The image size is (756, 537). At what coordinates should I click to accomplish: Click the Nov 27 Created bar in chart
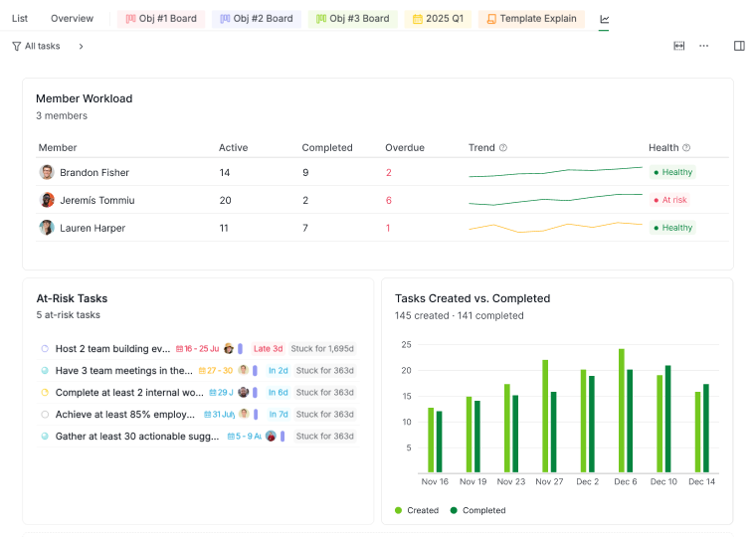[x=545, y=416]
